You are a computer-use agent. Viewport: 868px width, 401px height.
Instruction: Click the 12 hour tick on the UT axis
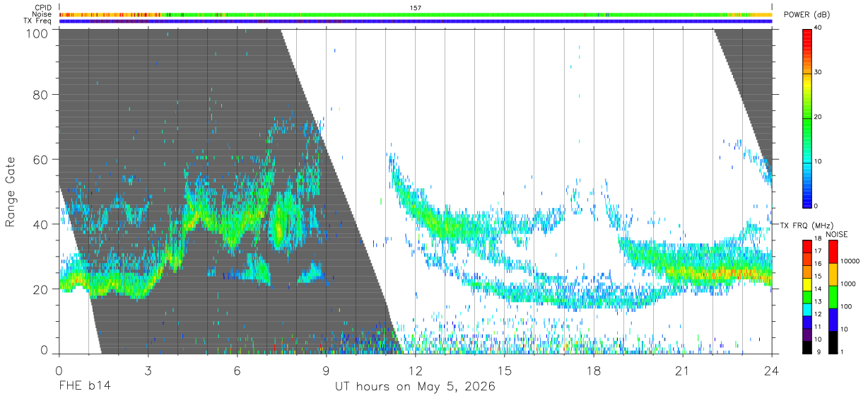click(x=416, y=371)
